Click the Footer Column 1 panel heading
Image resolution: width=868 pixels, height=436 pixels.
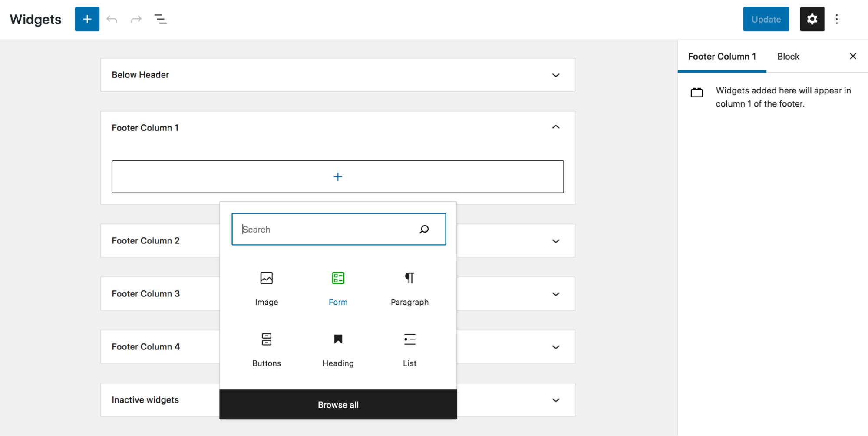coord(145,128)
